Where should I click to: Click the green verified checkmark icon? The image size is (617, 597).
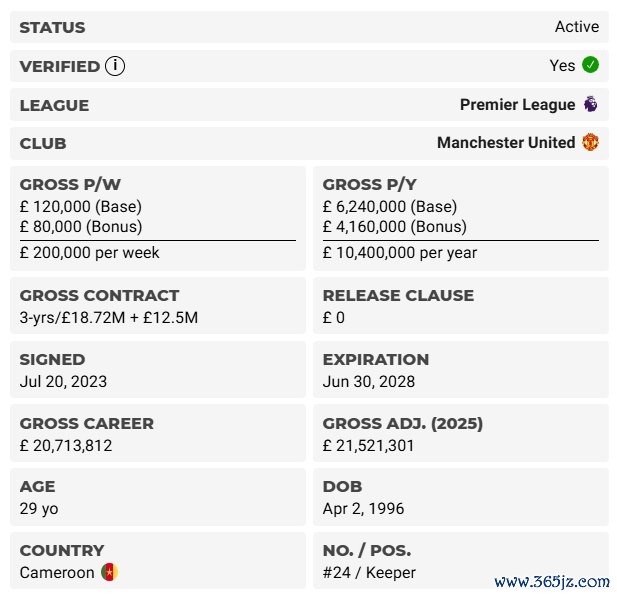click(x=590, y=65)
